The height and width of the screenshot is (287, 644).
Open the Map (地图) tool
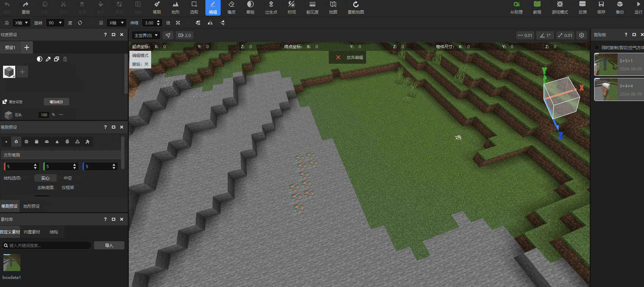[333, 7]
